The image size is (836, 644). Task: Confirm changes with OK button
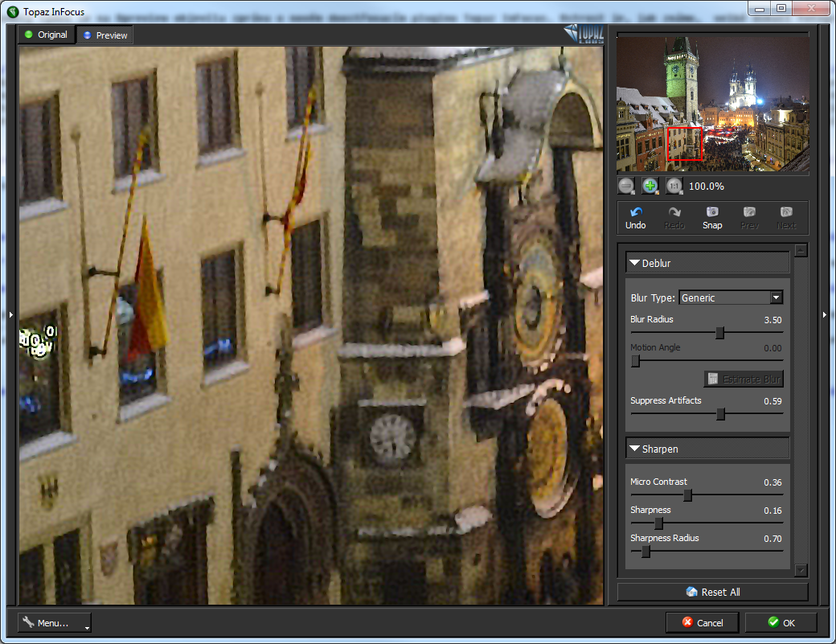[781, 622]
